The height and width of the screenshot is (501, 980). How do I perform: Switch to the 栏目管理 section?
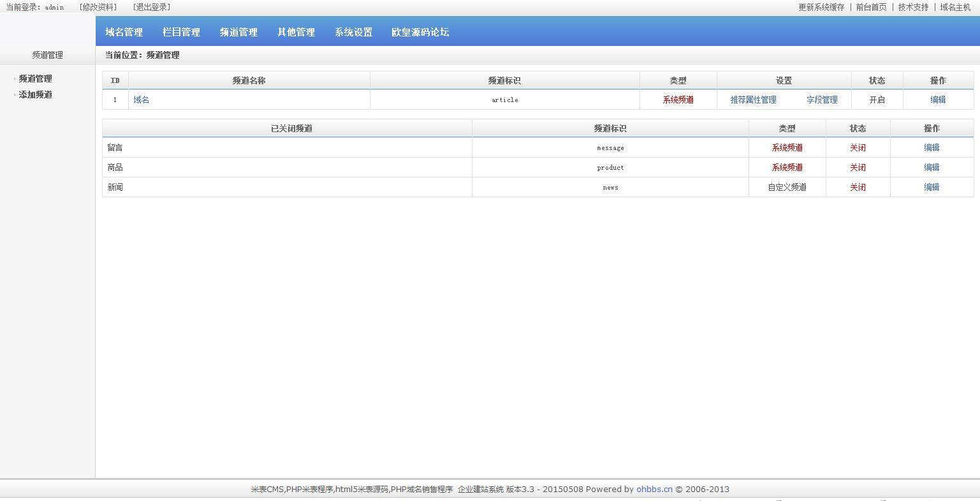click(181, 32)
